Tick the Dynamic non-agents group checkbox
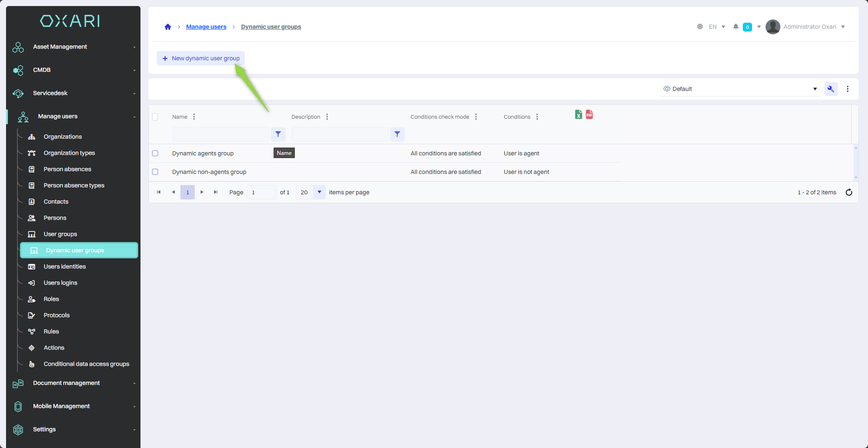Viewport: 868px width, 448px height. pos(155,172)
